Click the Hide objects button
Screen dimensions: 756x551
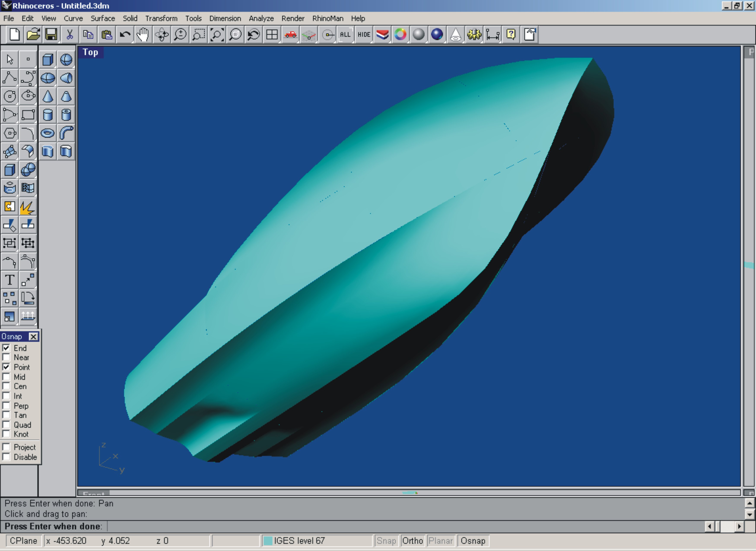364,35
